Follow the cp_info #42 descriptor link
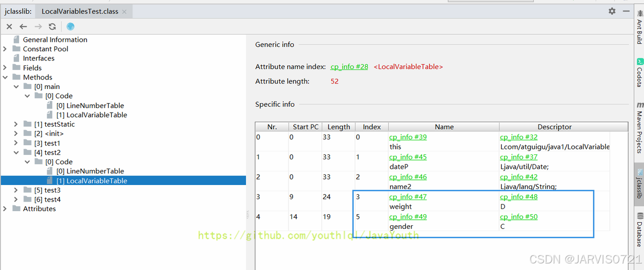This screenshot has width=644, height=270. tap(519, 177)
